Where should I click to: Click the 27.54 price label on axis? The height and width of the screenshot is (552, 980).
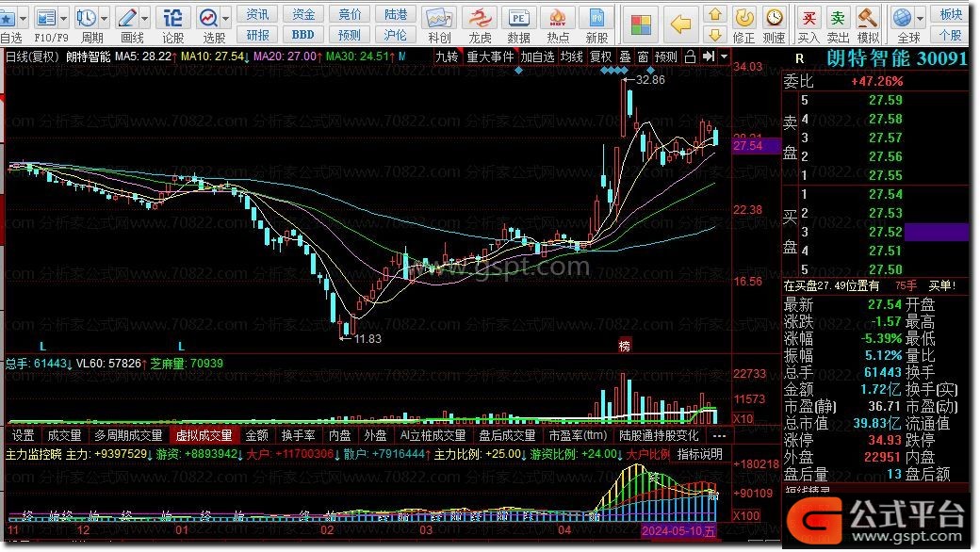tap(757, 145)
